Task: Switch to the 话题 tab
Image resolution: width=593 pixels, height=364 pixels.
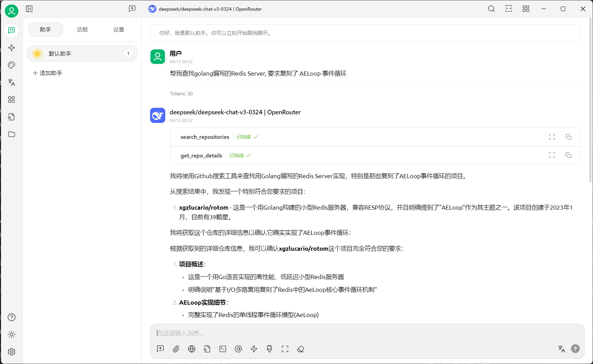Action: 82,29
